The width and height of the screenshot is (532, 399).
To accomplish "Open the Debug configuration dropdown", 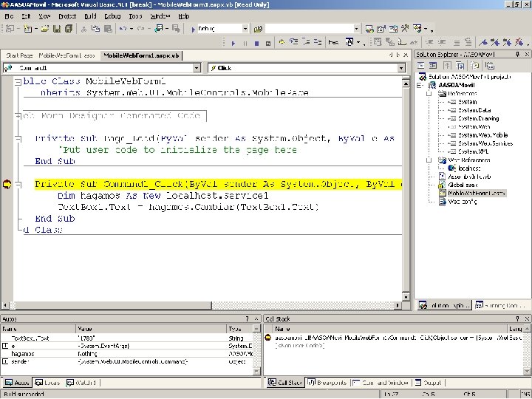I will (x=245, y=29).
